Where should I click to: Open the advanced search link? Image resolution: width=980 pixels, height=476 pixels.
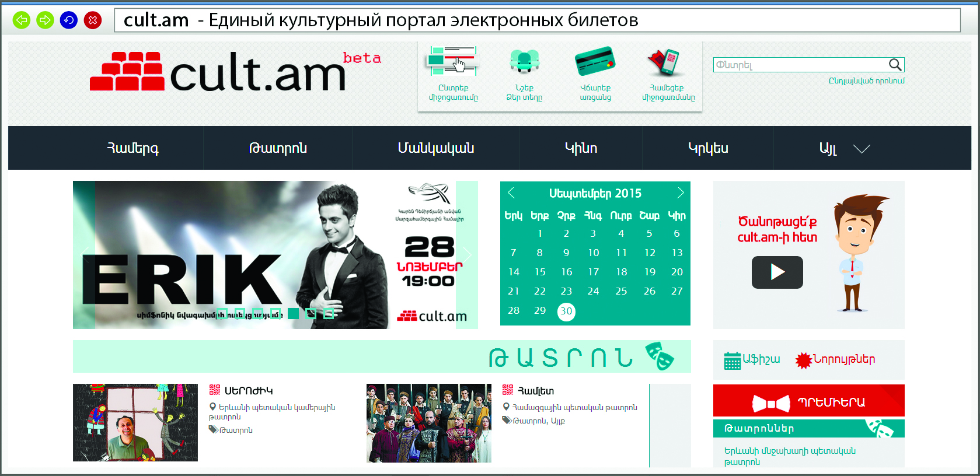coord(867,80)
